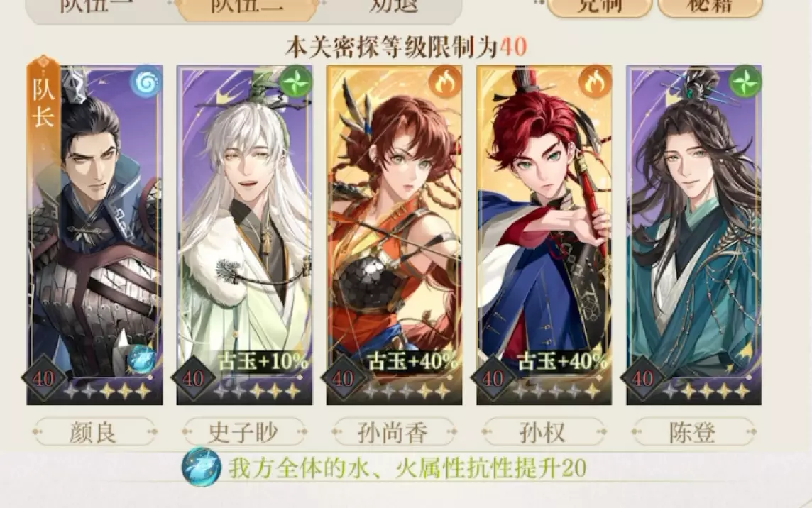Click the 秘籍 button
This screenshot has height=508, width=812.
[x=710, y=6]
